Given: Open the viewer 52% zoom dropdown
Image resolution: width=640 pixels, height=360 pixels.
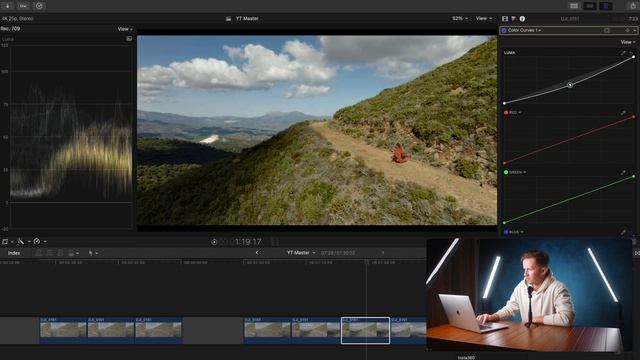Looking at the screenshot, I should pyautogui.click(x=460, y=18).
